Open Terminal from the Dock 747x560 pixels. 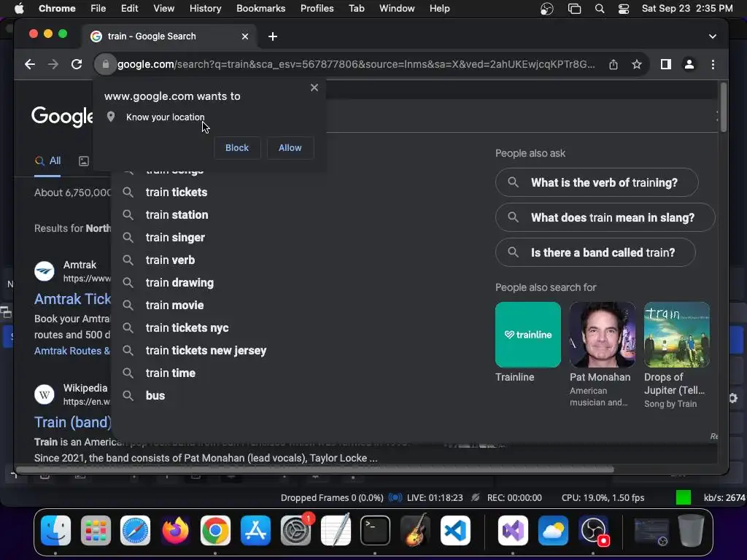pos(376,531)
